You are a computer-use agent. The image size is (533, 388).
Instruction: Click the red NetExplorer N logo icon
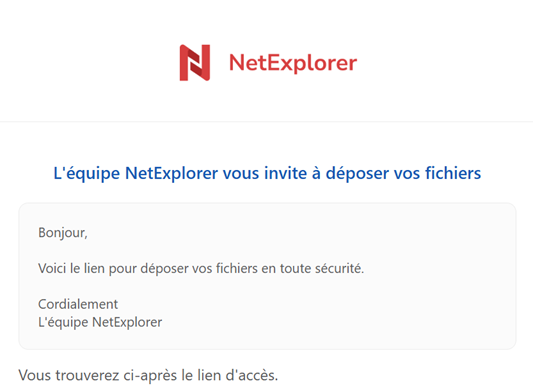[195, 63]
